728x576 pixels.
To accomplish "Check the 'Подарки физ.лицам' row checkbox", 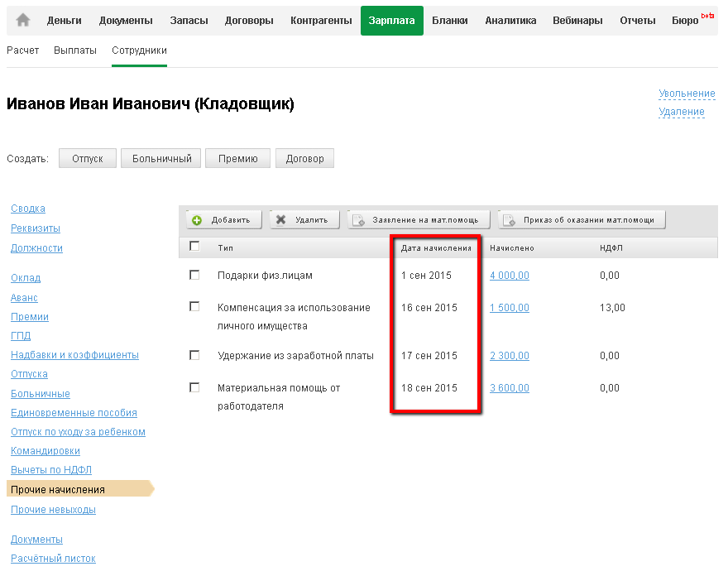I will pyautogui.click(x=194, y=275).
